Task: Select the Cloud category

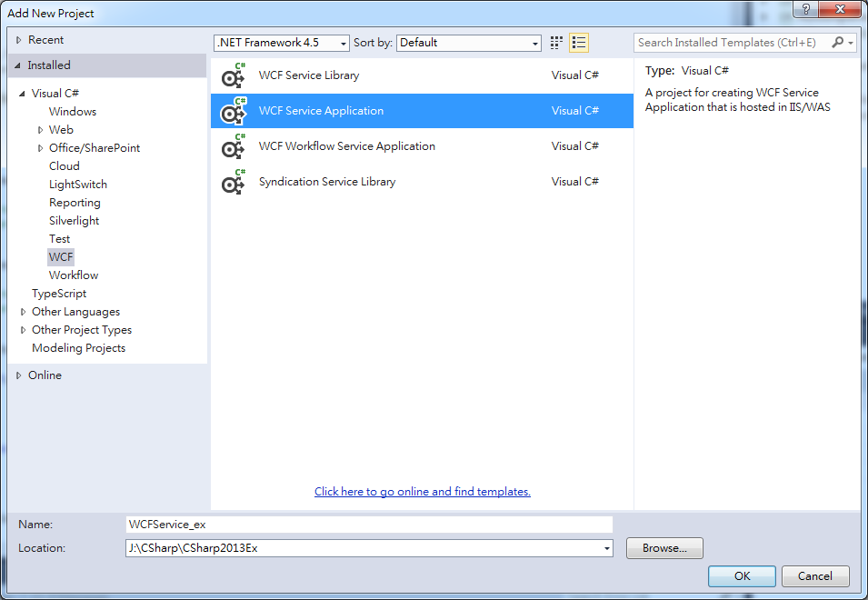Action: (65, 166)
